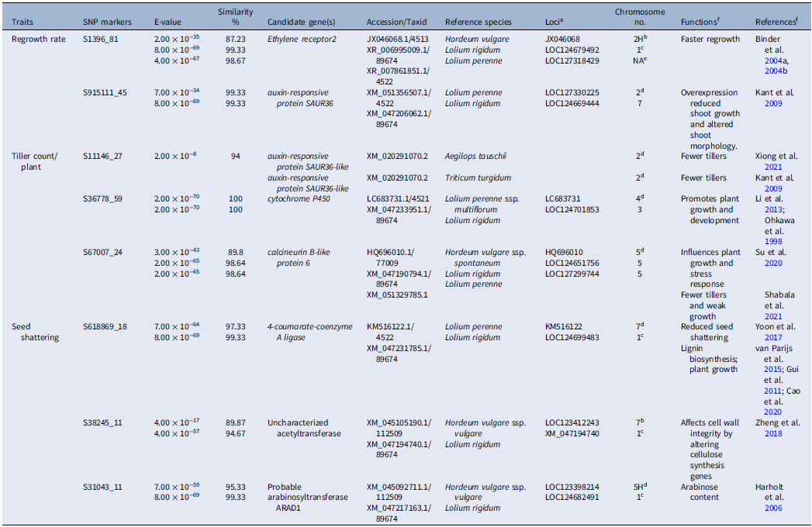Select candidate gene cytochrome P450
This screenshot has height=527, width=812.
299,199
